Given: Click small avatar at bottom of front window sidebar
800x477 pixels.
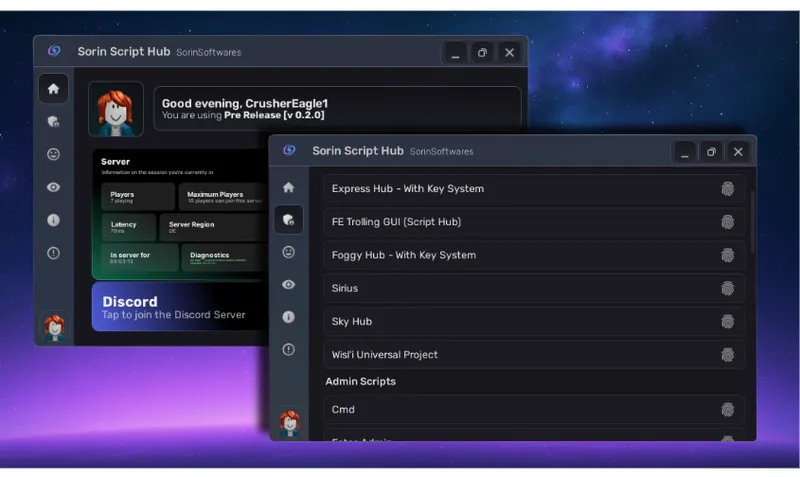Looking at the screenshot, I should coord(289,423).
